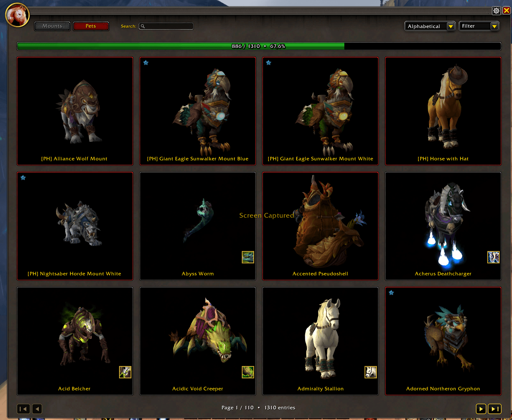Click the '[PH] Alliance Wolf Mount' label

coord(74,159)
